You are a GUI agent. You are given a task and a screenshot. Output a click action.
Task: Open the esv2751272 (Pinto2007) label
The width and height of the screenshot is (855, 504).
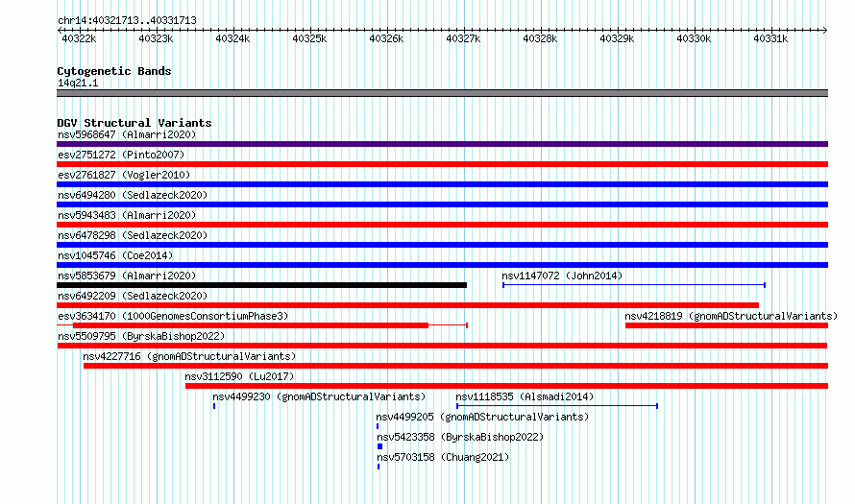(121, 155)
